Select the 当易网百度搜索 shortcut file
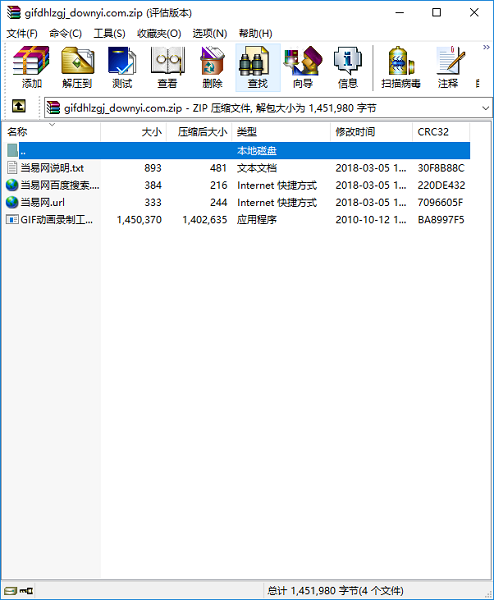The image size is (494, 600). point(60,185)
